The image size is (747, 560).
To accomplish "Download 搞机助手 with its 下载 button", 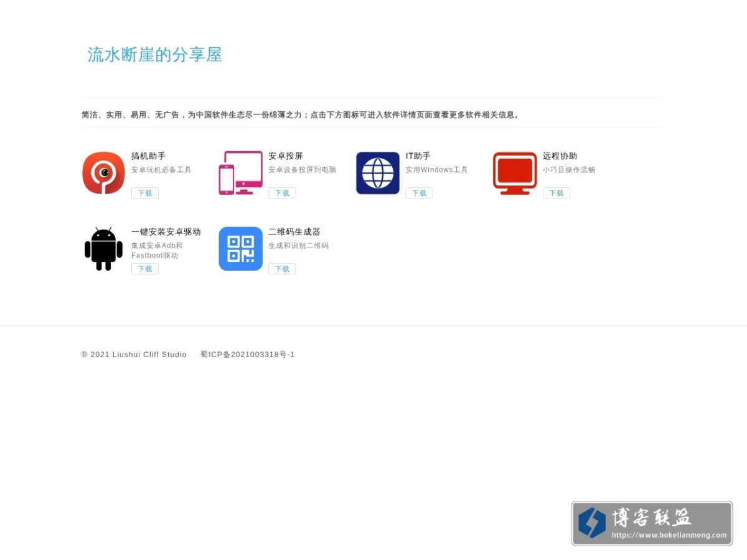I will 145,193.
